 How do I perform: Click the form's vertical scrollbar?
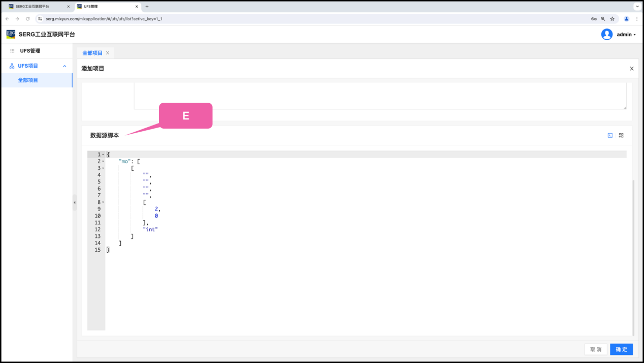(633, 254)
